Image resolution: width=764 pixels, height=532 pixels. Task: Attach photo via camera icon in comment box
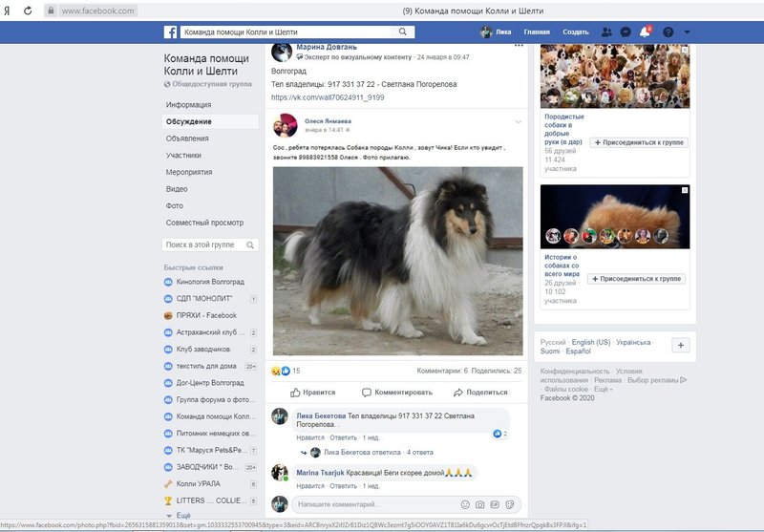coord(480,504)
